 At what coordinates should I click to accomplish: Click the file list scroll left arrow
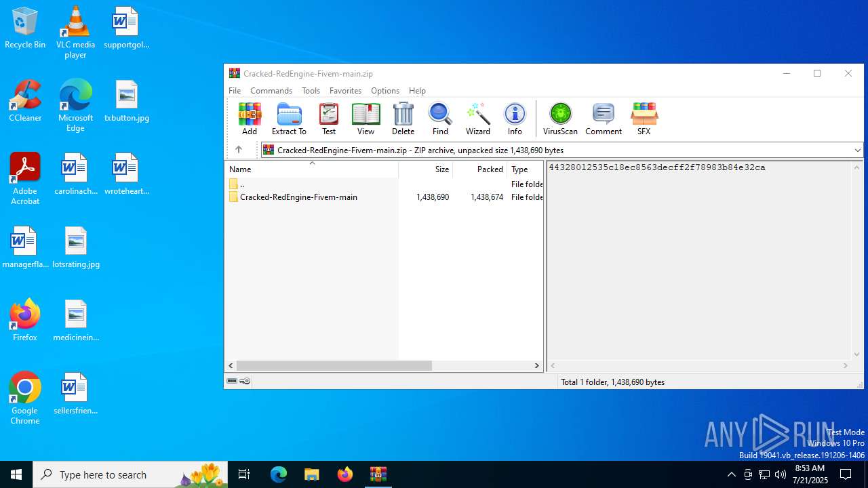[x=231, y=365]
